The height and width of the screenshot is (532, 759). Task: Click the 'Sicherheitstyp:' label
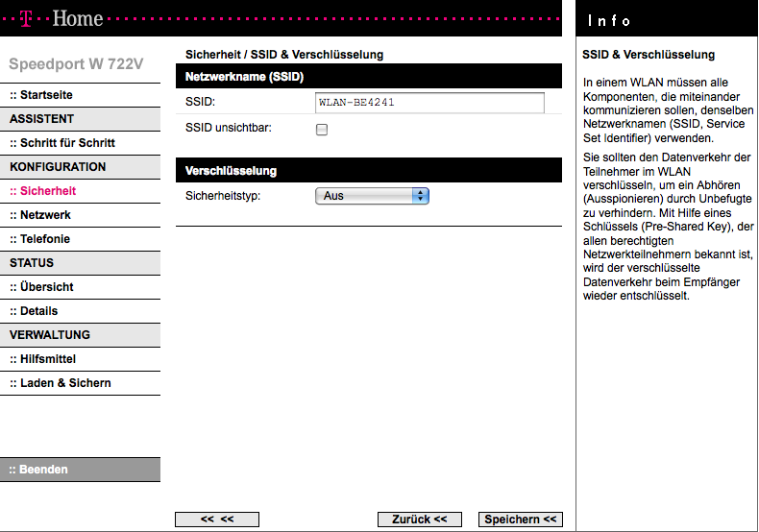(223, 196)
